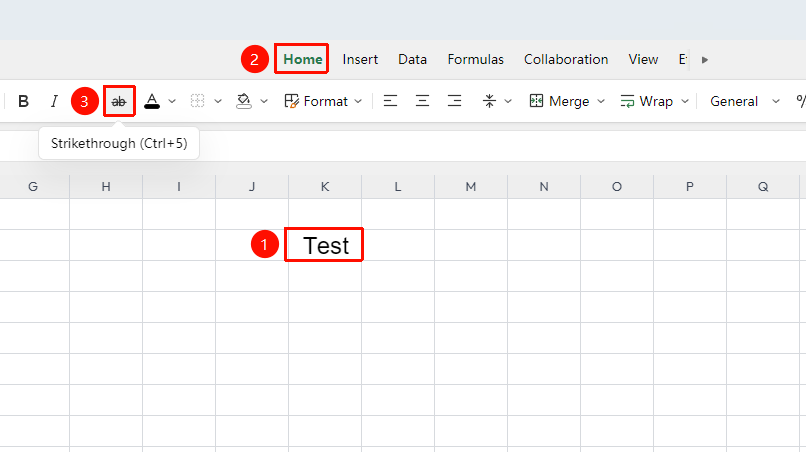This screenshot has height=452, width=806.
Task: Open the Collaboration tab
Action: [x=566, y=59]
